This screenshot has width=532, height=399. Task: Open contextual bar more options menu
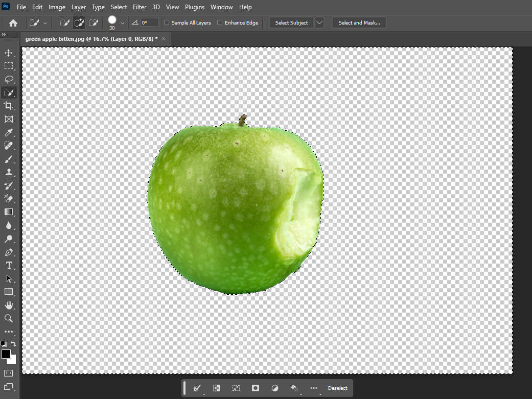click(x=314, y=388)
